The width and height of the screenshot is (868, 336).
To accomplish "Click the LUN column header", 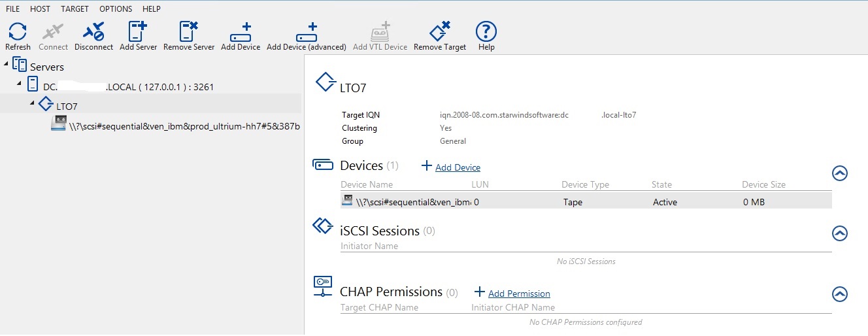I will [x=480, y=184].
